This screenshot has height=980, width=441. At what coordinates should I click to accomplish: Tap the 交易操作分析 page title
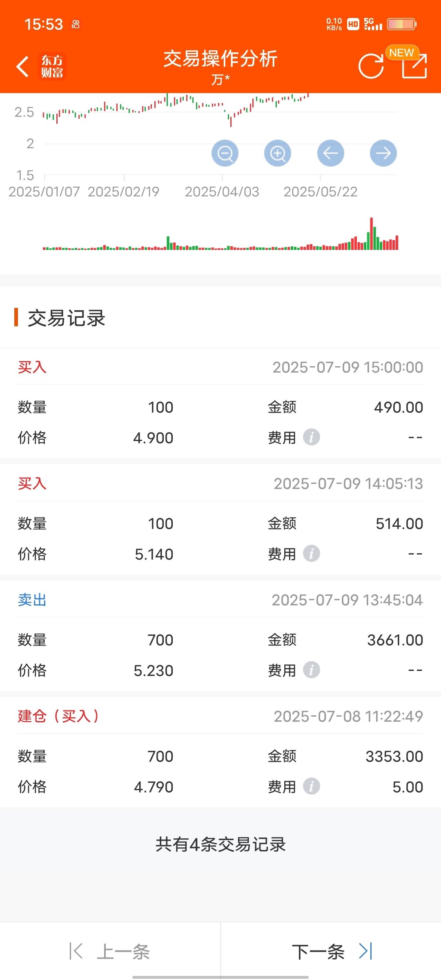click(x=220, y=59)
